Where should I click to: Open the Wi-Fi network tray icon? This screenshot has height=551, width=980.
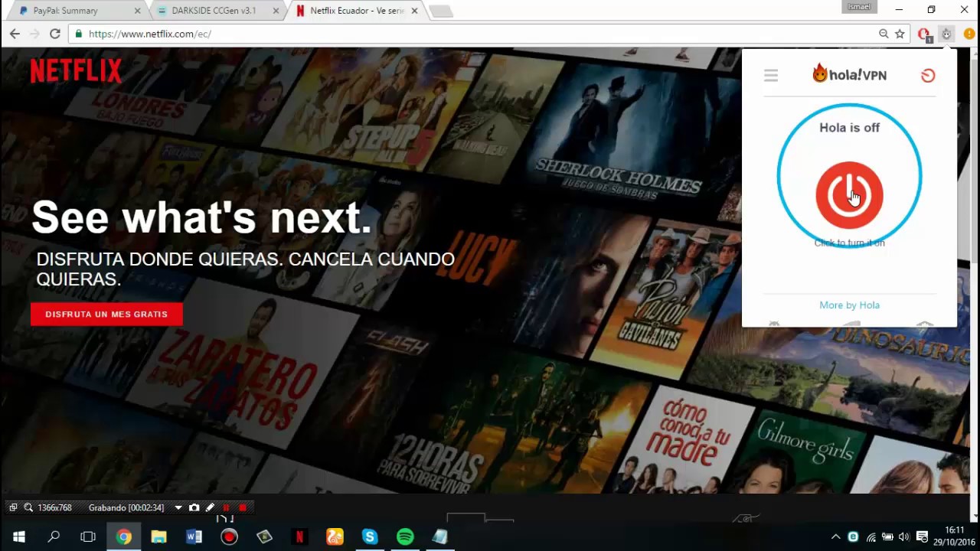coord(871,537)
